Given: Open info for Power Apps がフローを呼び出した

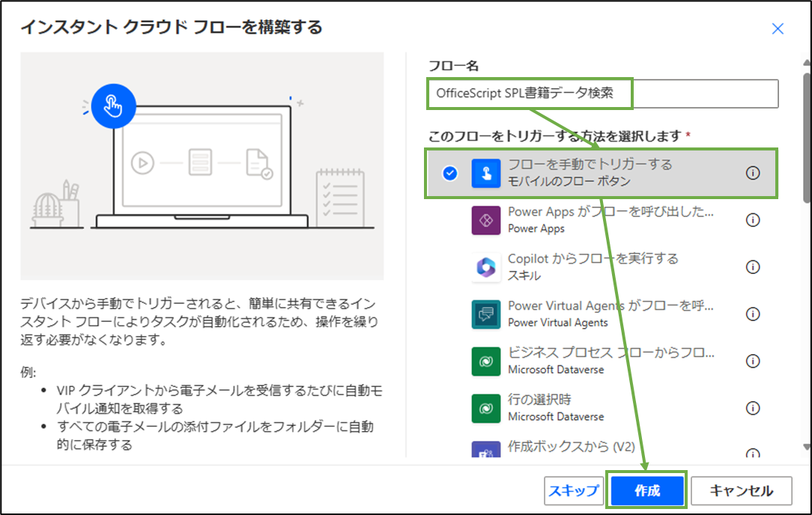Looking at the screenshot, I should click(x=752, y=220).
